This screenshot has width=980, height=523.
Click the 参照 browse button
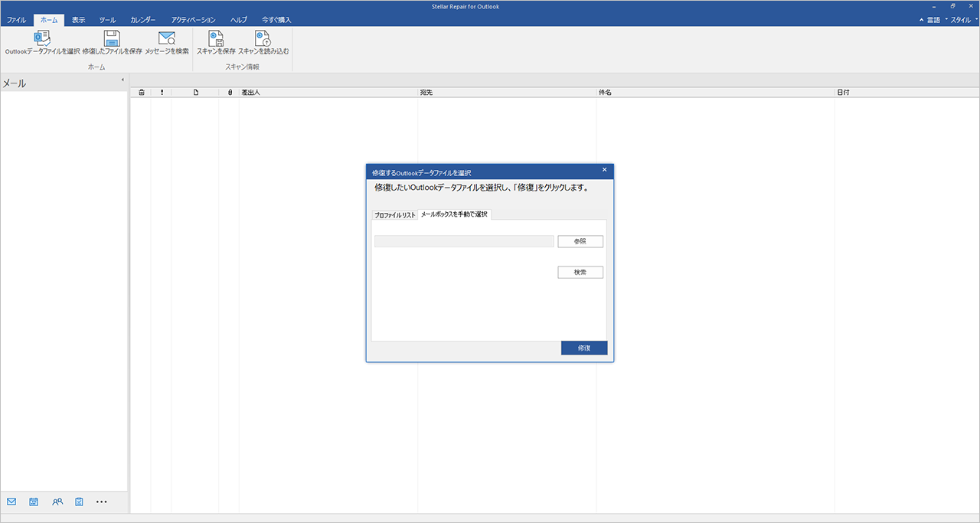point(580,241)
